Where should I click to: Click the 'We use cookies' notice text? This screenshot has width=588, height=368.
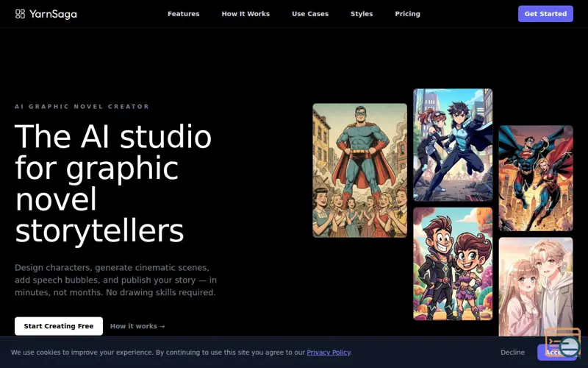(181, 353)
